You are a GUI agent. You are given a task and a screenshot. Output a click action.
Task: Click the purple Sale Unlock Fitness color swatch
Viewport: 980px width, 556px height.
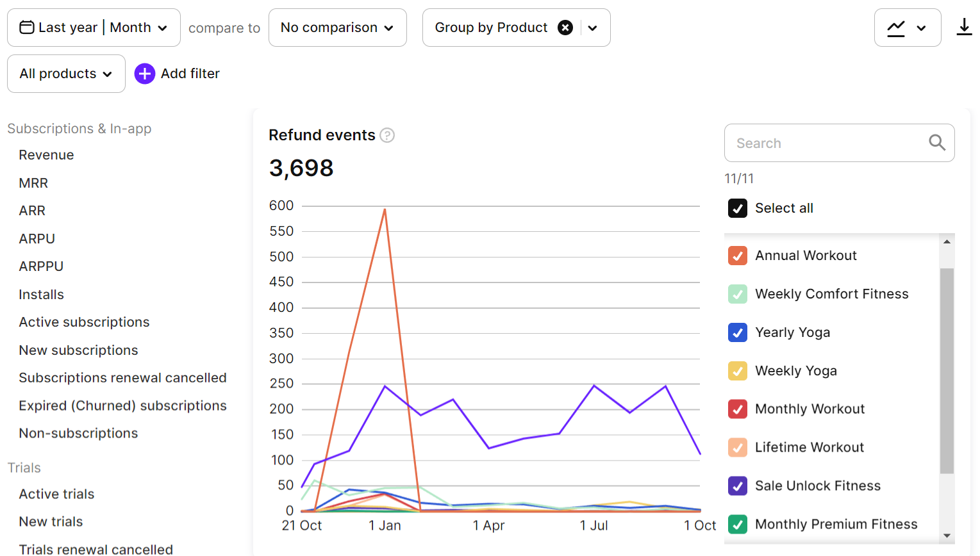tap(737, 486)
